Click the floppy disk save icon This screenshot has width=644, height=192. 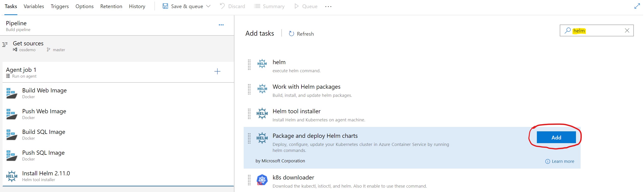pyautogui.click(x=165, y=6)
